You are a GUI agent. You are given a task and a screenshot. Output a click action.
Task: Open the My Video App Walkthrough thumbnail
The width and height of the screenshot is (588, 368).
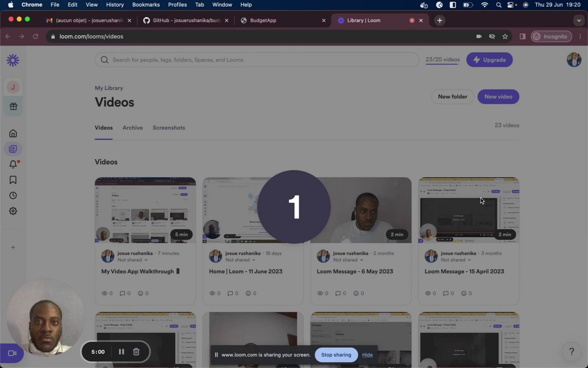coord(145,210)
